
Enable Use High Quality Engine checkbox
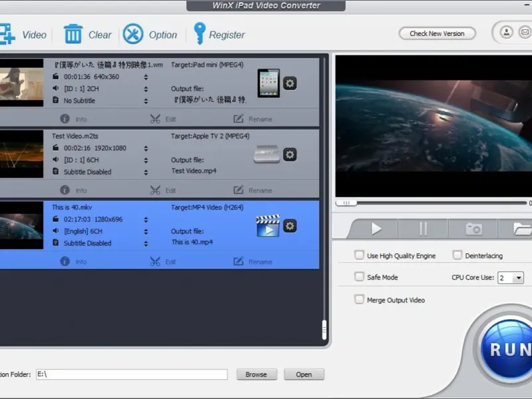(359, 255)
